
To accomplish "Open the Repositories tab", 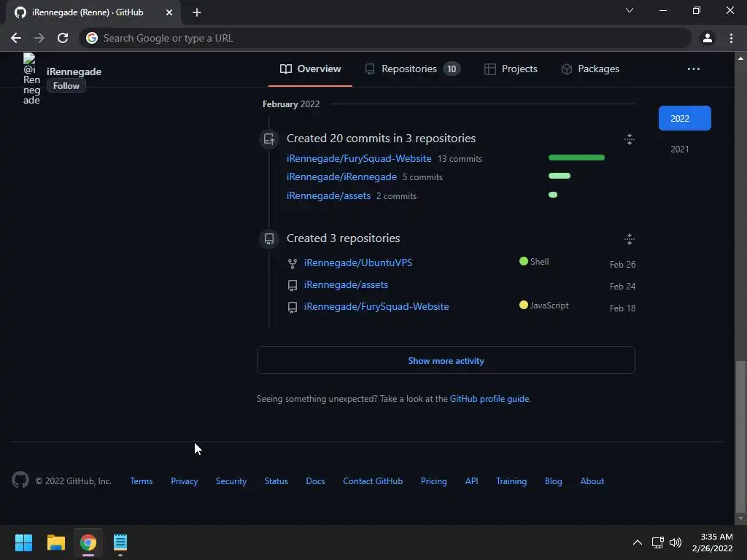I will (412, 69).
